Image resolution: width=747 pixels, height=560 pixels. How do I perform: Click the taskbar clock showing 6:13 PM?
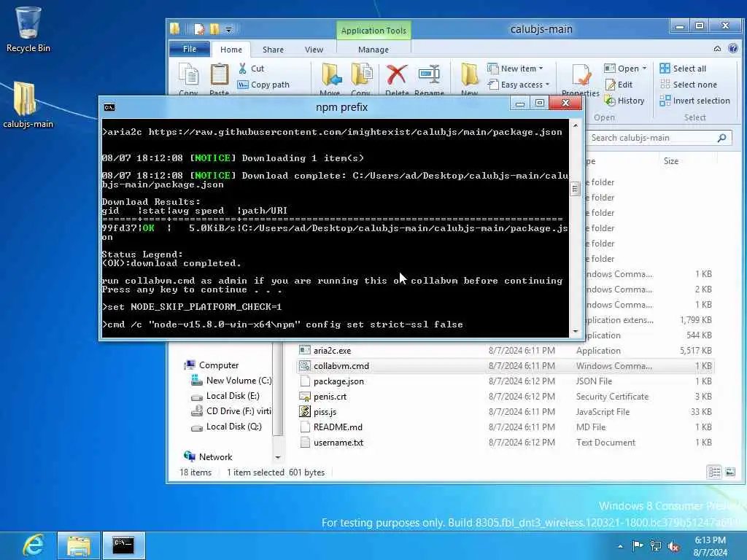[x=710, y=546]
